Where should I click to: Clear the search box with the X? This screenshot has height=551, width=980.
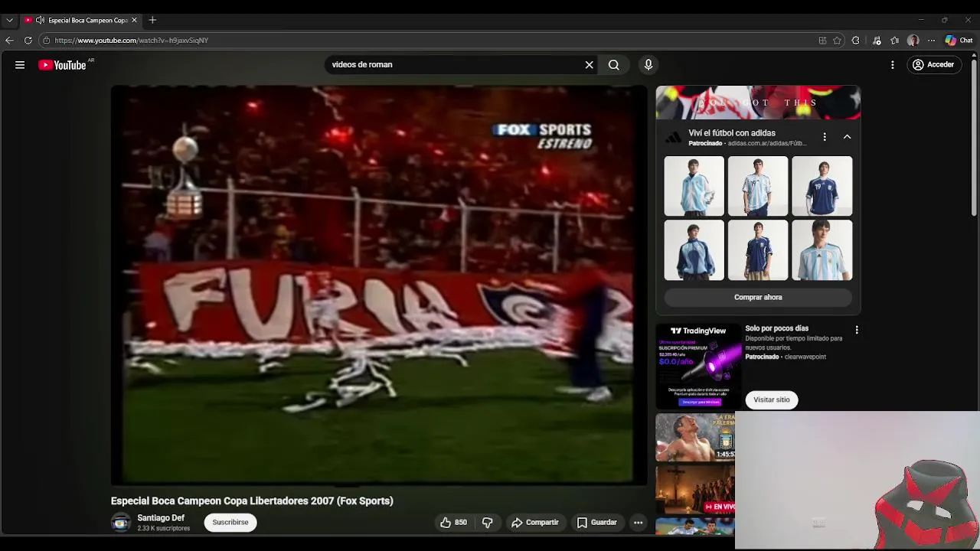[x=590, y=65]
